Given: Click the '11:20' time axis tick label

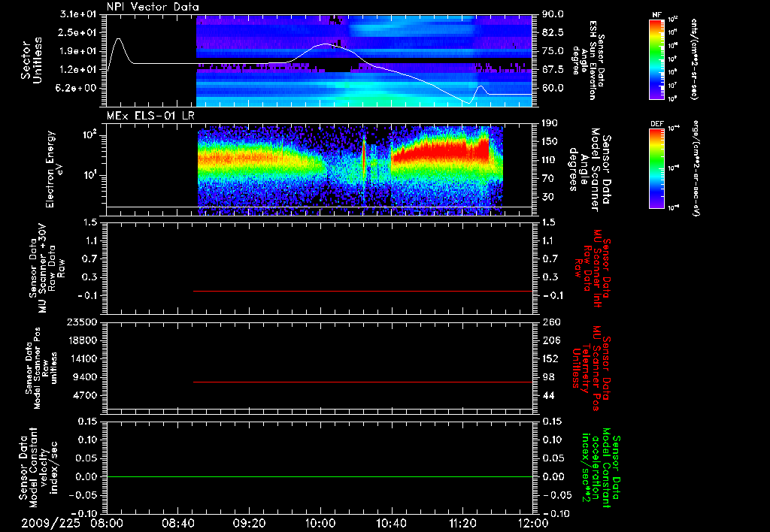Looking at the screenshot, I should [x=462, y=523].
